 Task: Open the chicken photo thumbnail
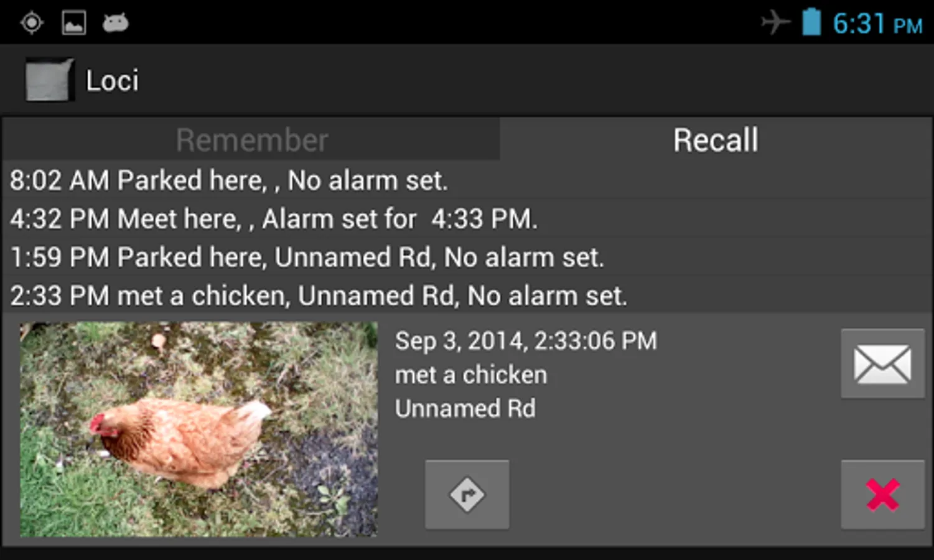pyautogui.click(x=198, y=429)
